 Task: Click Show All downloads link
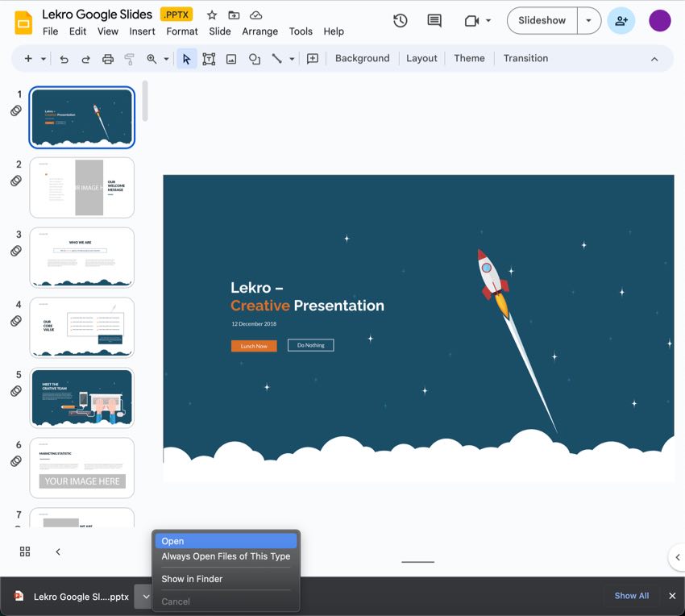pos(631,596)
